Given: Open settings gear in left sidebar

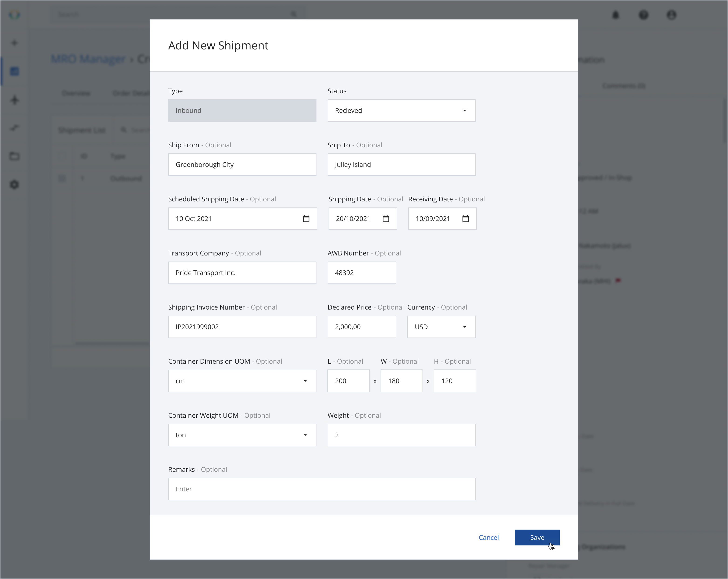Looking at the screenshot, I should (x=14, y=184).
